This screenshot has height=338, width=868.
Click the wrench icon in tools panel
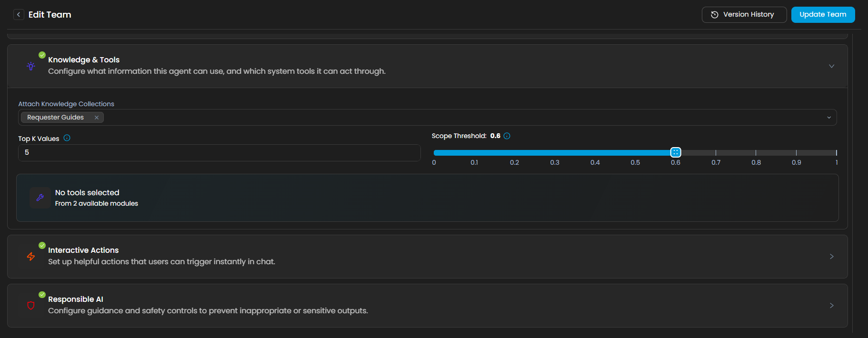40,198
